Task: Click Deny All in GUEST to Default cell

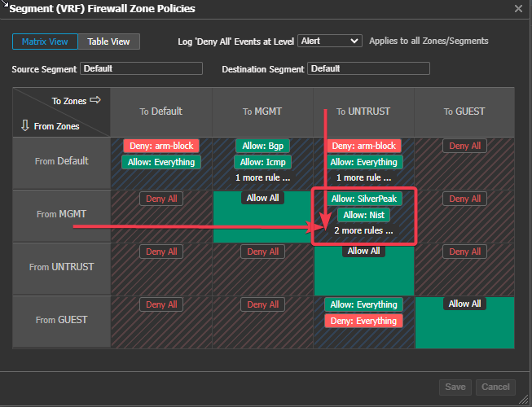Action: [161, 304]
